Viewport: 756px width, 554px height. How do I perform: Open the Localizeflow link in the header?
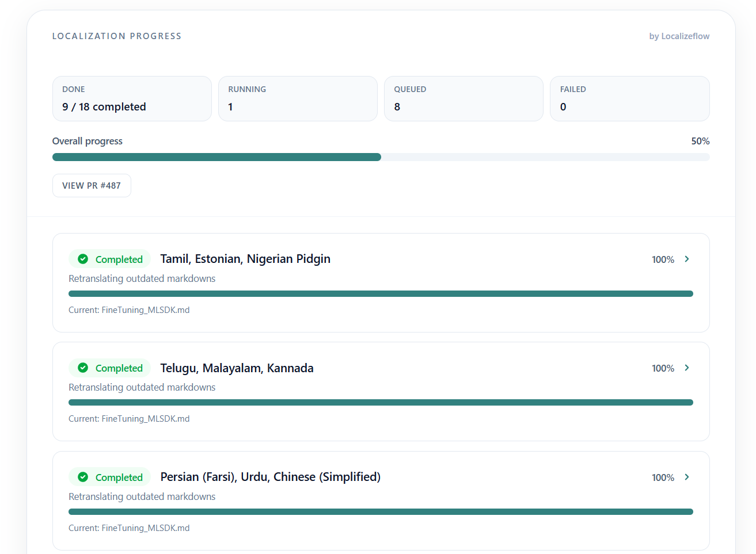click(x=685, y=36)
